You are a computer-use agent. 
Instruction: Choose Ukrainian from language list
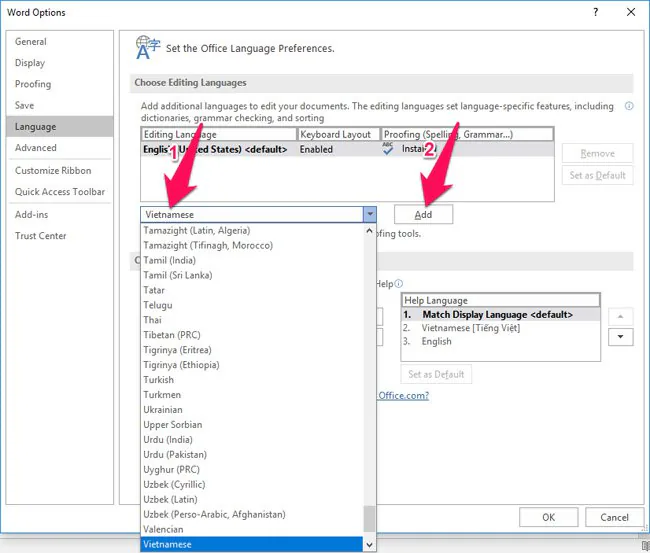tap(252, 410)
